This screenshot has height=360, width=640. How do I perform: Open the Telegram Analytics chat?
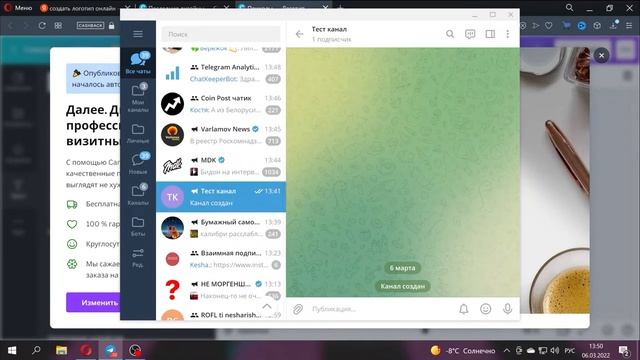(x=221, y=73)
